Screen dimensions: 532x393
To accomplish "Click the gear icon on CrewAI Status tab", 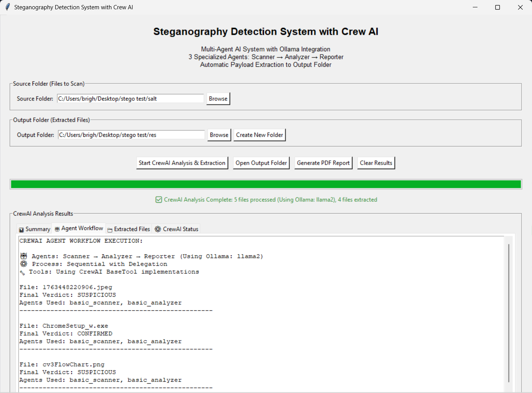I will [x=158, y=229].
